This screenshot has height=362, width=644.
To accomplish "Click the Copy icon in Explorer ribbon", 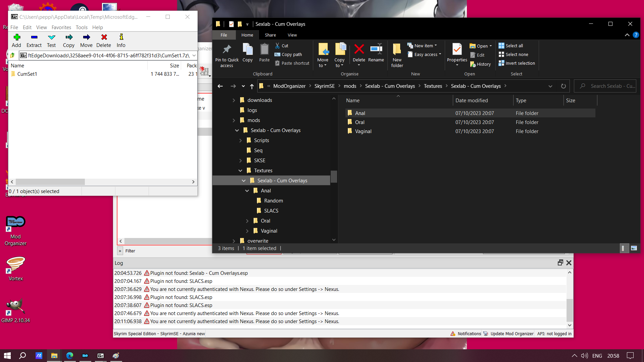I will click(248, 53).
